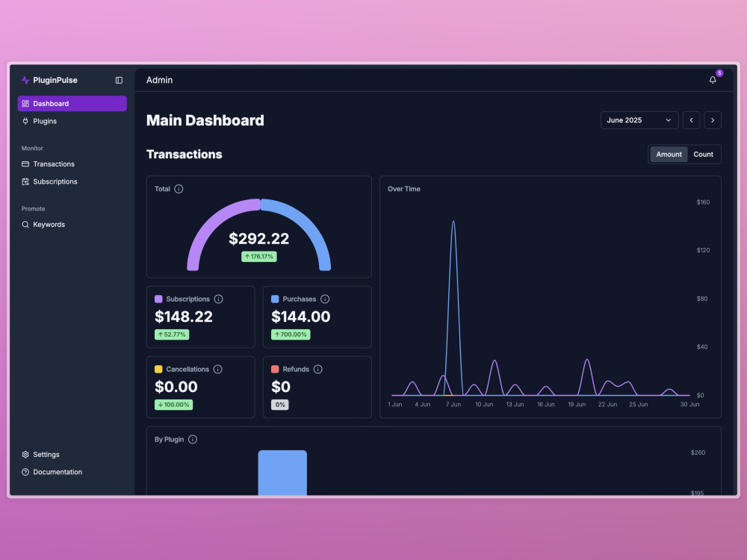
Task: Click the $292.22 total value
Action: click(259, 239)
